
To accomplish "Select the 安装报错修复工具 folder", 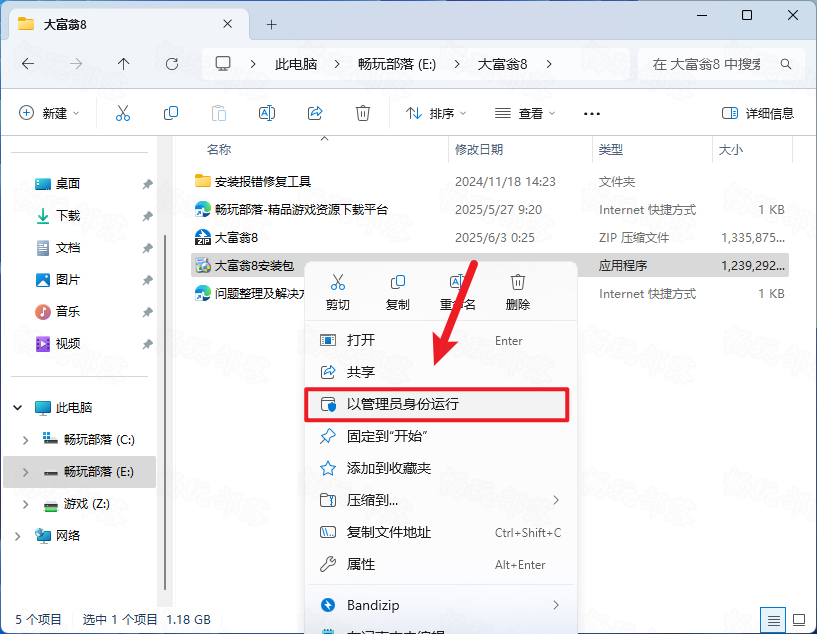I will (x=263, y=181).
